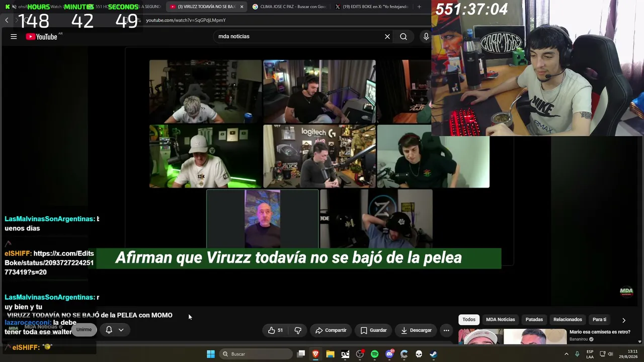
Task: Click the youtube.com address bar URL
Action: click(x=186, y=20)
